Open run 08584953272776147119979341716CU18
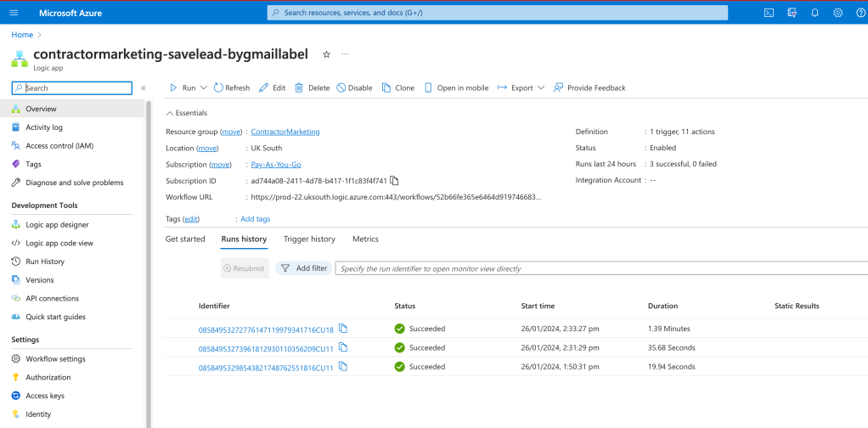 point(266,329)
